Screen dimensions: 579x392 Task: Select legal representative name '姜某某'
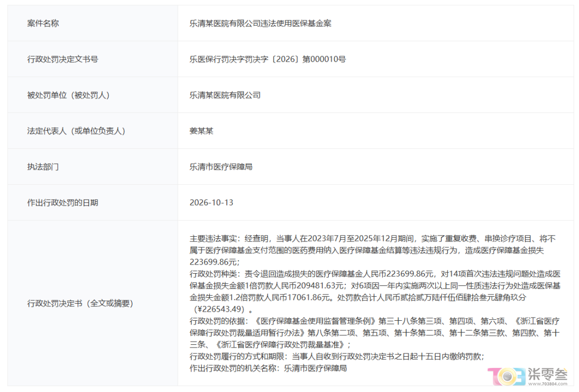tap(201, 131)
